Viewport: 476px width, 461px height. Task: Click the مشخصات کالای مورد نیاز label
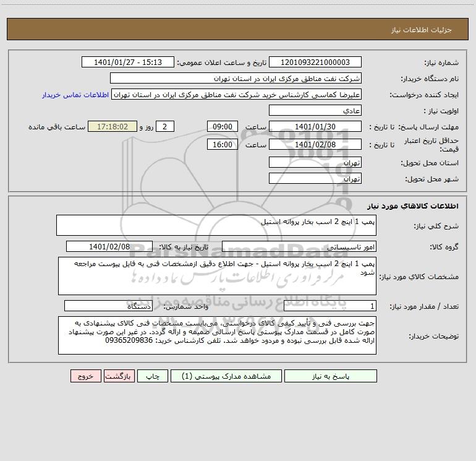point(420,277)
